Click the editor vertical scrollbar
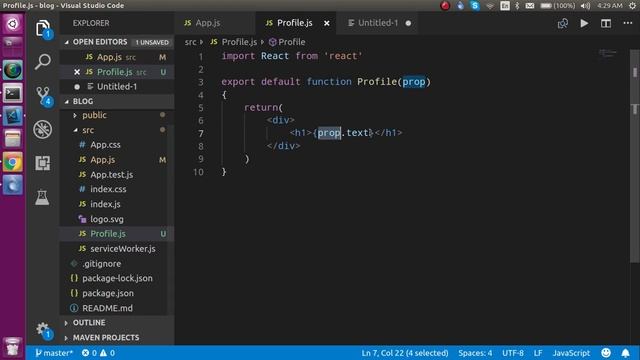 coord(635,155)
